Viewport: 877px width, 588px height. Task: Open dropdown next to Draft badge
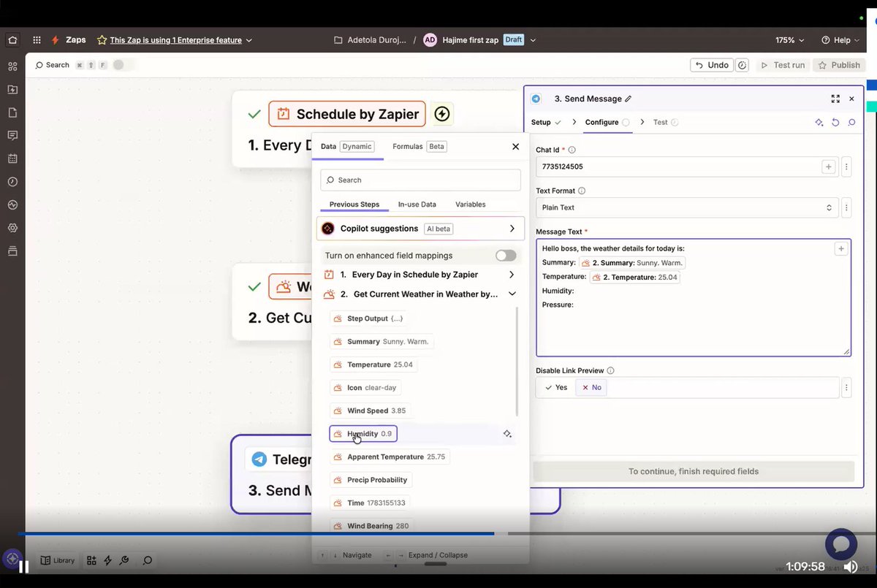tap(533, 40)
